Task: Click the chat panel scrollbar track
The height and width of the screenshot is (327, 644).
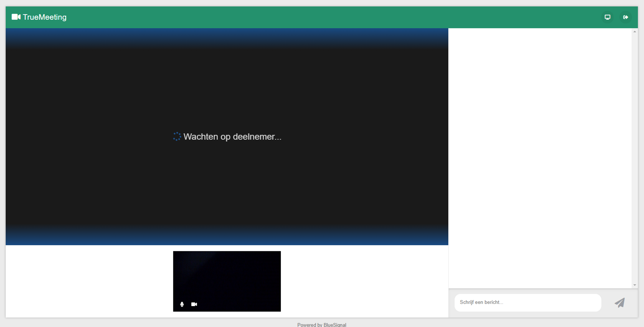Action: 635,158
